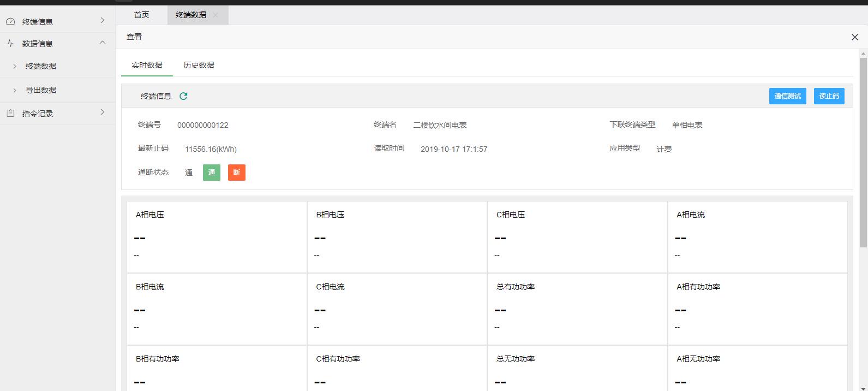Expand the 终端信息 sidebar menu arrow
The width and height of the screenshot is (868, 391).
(102, 20)
